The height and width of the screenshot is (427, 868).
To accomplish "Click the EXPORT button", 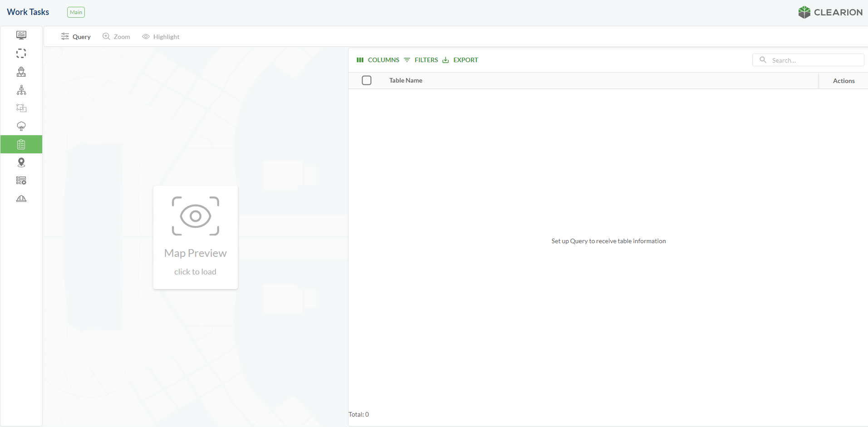I will 460,60.
